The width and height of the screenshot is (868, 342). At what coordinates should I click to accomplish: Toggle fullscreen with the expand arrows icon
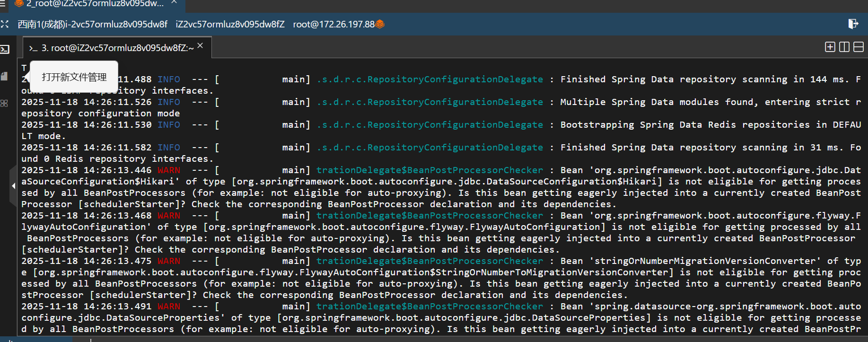click(5, 24)
